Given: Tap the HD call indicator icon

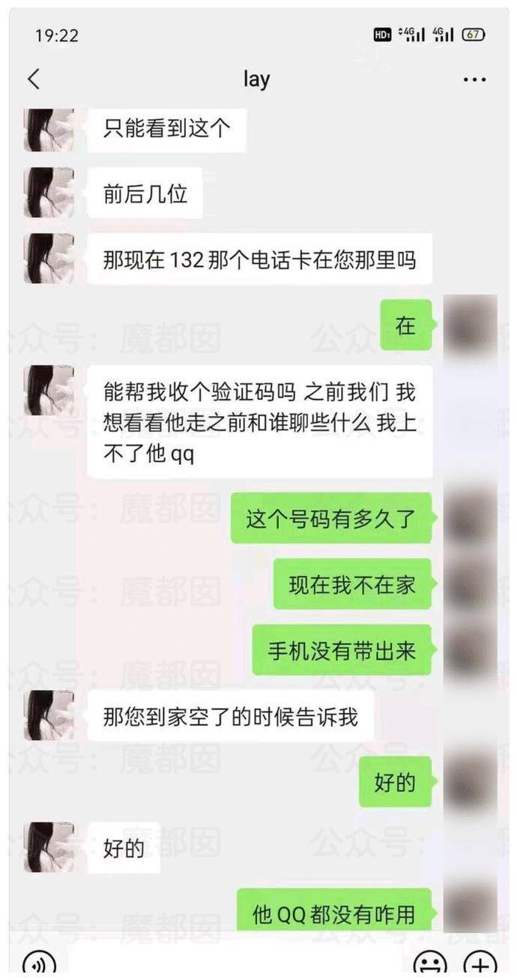Looking at the screenshot, I should (x=382, y=34).
